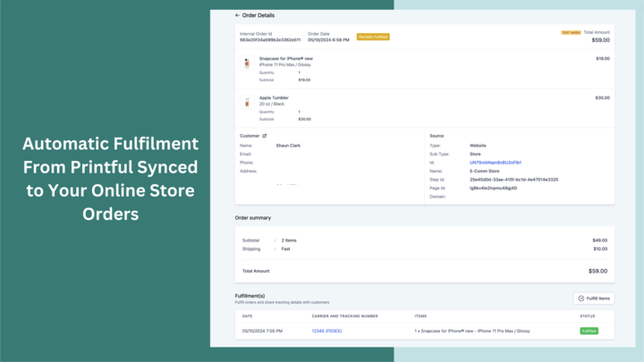Click the TEST MODE badge
Viewport: 644px width, 362px height.
pyautogui.click(x=571, y=32)
